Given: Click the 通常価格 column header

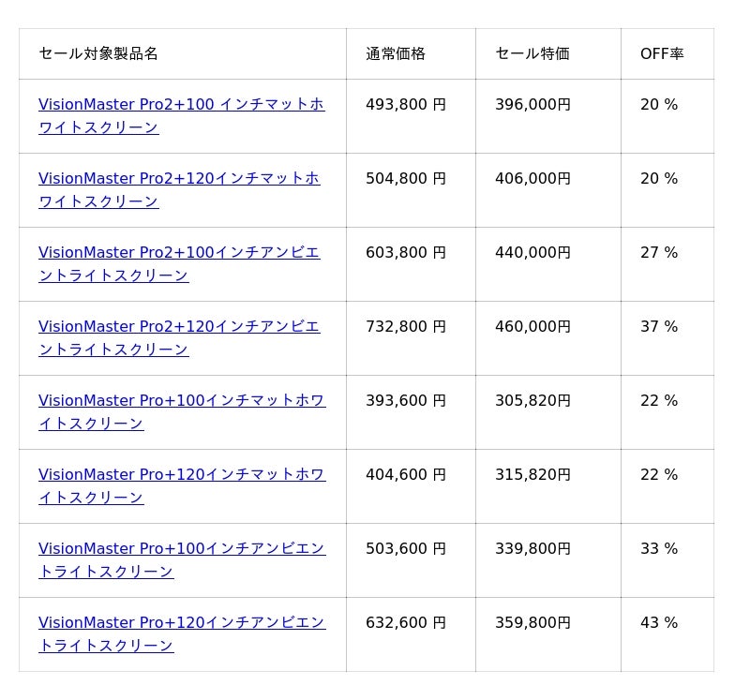Looking at the screenshot, I should [396, 54].
